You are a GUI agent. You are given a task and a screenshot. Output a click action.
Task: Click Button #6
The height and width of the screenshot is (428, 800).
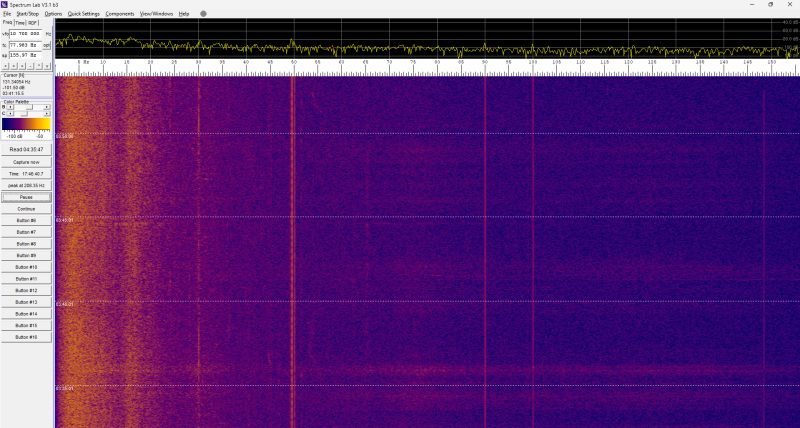pyautogui.click(x=26, y=220)
